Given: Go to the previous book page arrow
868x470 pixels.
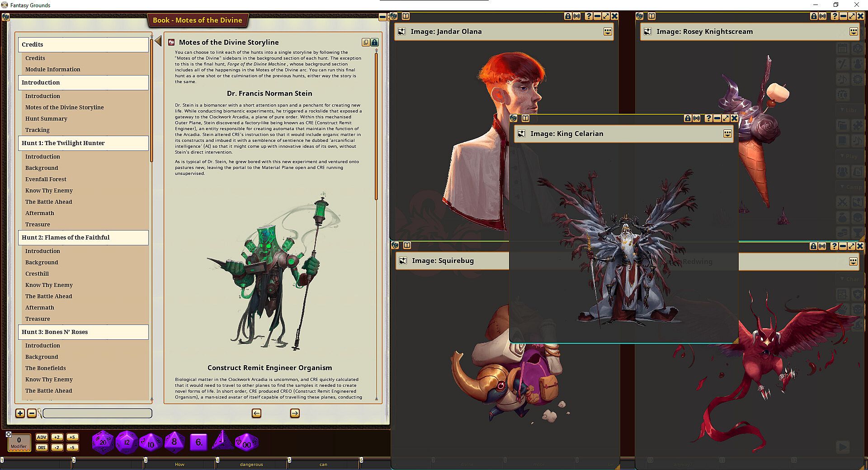Looking at the screenshot, I should click(256, 413).
